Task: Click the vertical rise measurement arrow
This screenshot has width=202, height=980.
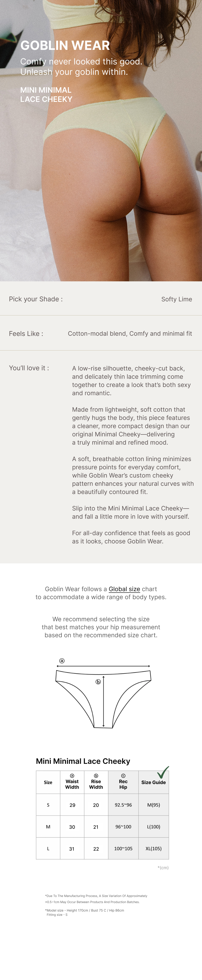Action: click(104, 702)
